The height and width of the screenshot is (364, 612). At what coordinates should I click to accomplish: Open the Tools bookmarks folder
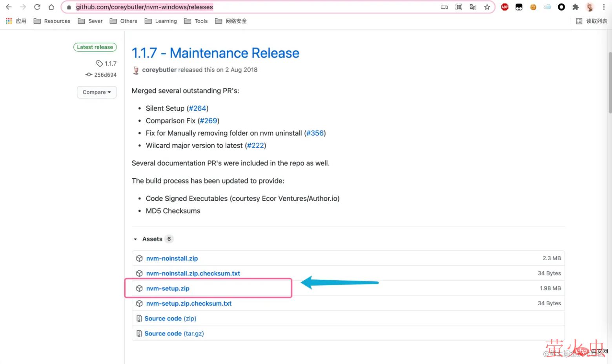point(196,21)
